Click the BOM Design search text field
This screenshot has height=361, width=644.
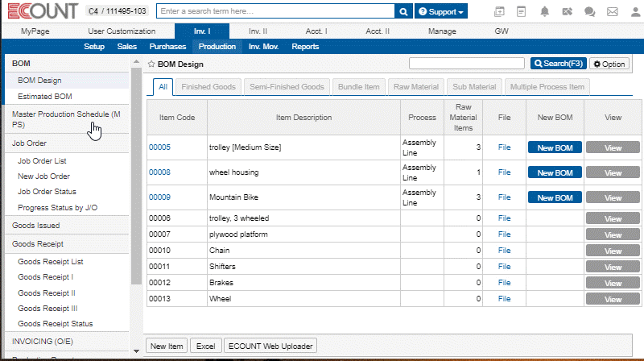467,64
